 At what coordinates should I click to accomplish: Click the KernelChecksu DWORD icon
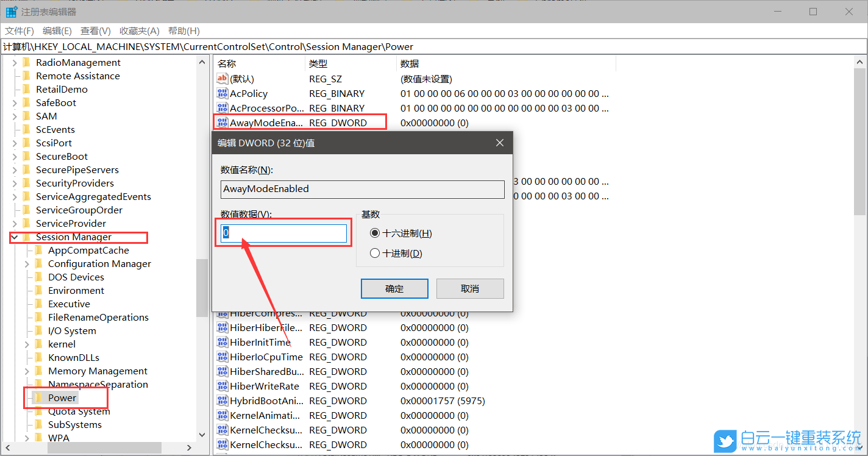[222, 430]
